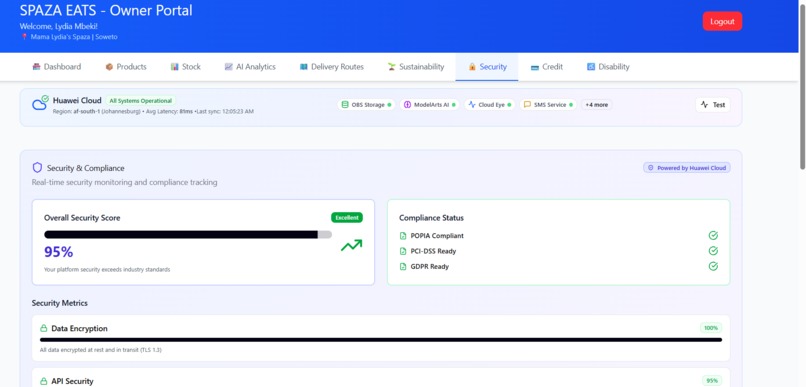Click the 95% security score value
The width and height of the screenshot is (806, 387).
pos(58,252)
